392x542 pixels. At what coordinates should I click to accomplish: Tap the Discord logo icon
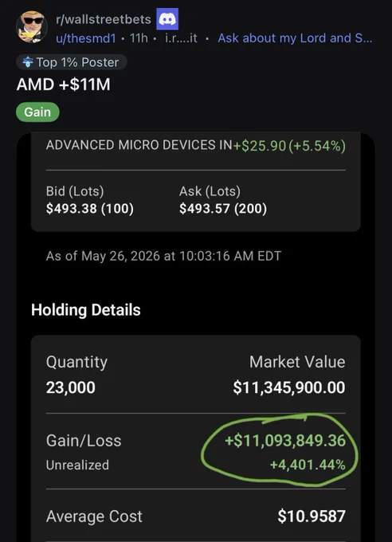click(x=167, y=19)
